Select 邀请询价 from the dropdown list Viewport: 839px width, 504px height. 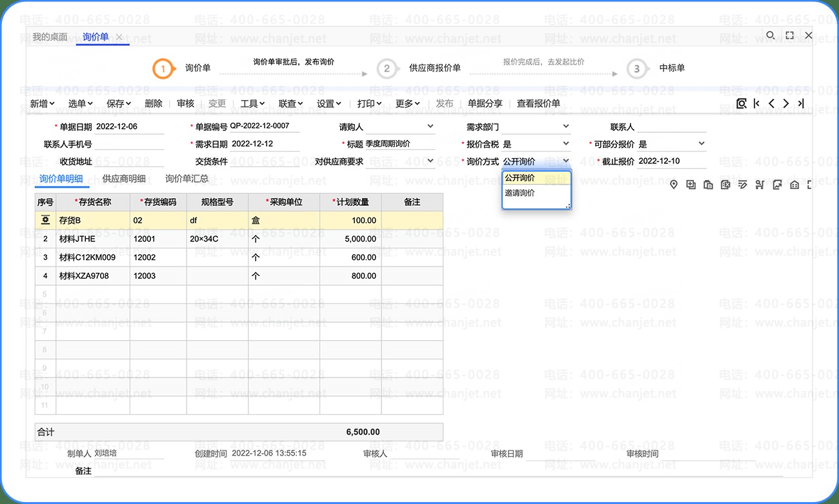(x=520, y=193)
